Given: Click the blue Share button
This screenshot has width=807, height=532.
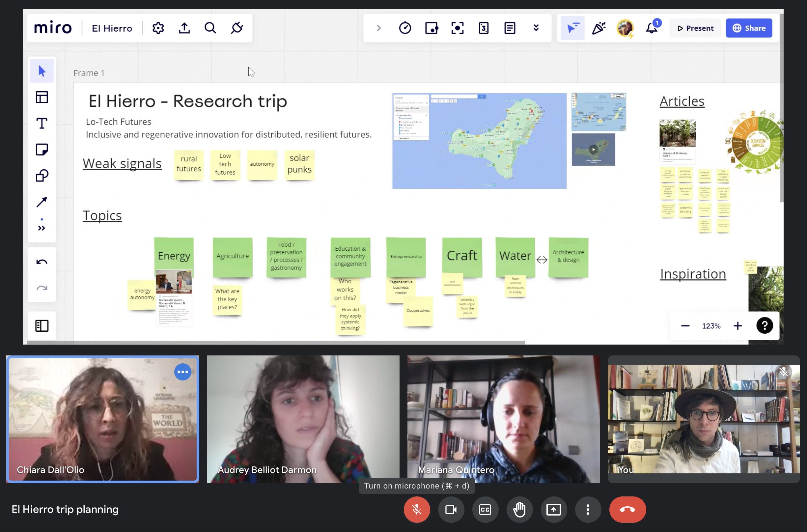Looking at the screenshot, I should click(749, 28).
